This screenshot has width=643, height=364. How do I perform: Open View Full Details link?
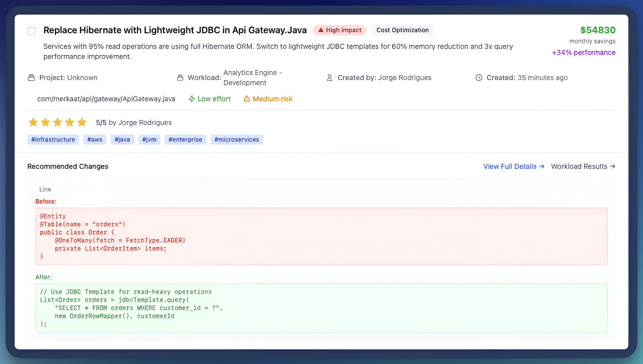pos(514,166)
